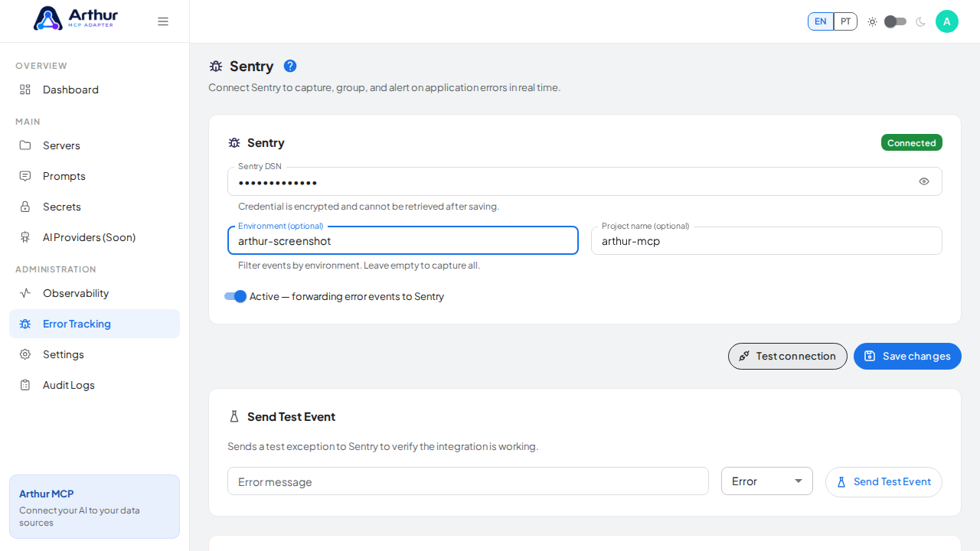Click the sun light-mode icon

click(x=872, y=21)
